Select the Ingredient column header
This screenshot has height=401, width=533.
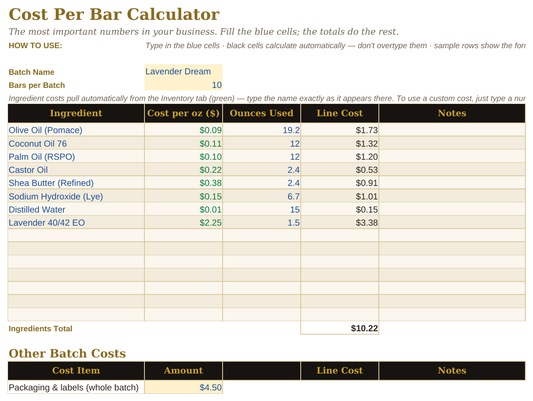pyautogui.click(x=76, y=113)
